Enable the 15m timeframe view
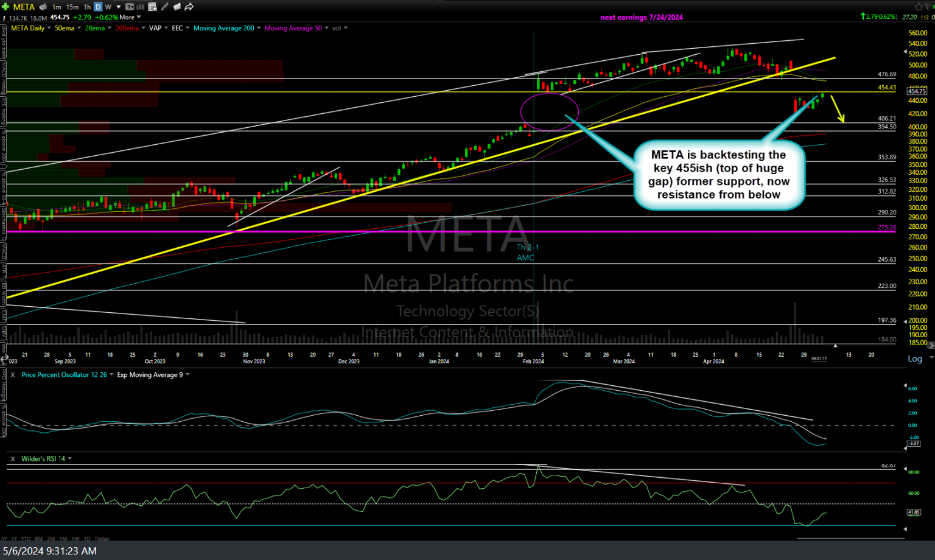 pos(72,7)
